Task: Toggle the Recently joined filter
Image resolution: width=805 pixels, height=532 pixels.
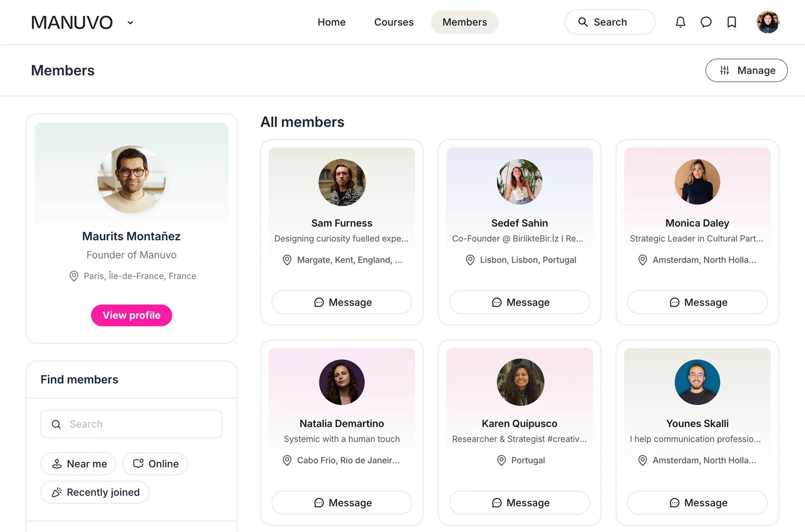Action: pos(95,492)
